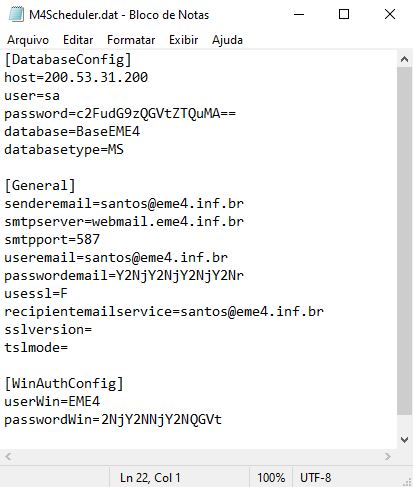Click the resize grip in status bar corner

(407, 481)
